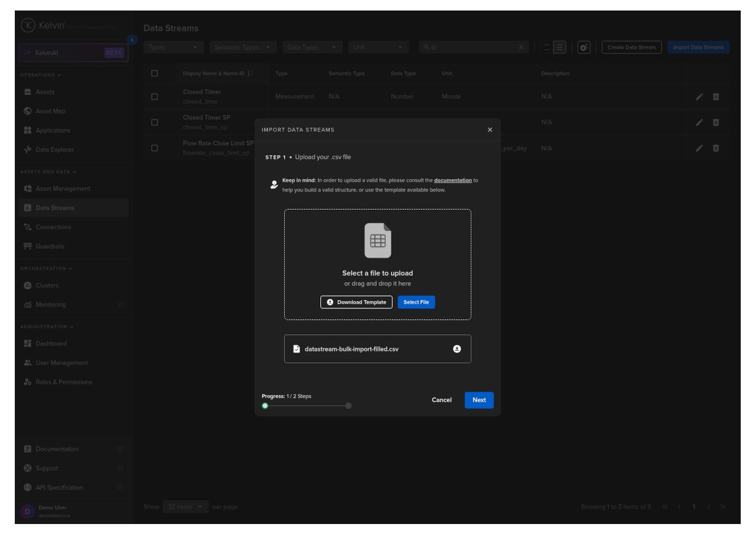The image size is (756, 535).
Task: Open the items per page dropdown
Action: pos(185,507)
